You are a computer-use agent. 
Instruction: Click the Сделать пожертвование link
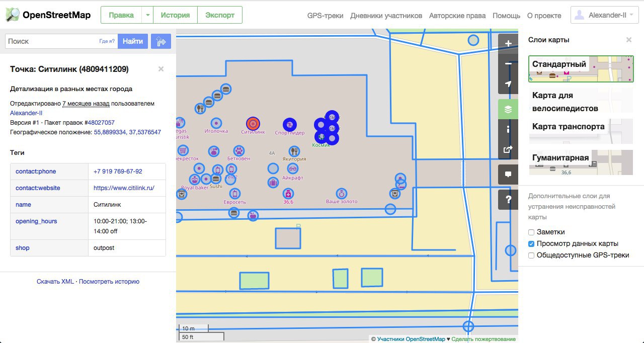click(484, 339)
